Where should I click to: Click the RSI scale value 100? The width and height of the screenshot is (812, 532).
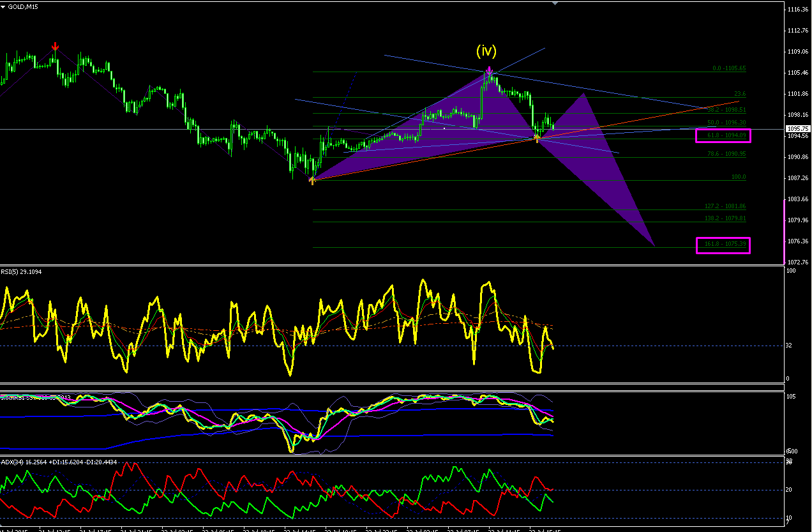click(791, 271)
